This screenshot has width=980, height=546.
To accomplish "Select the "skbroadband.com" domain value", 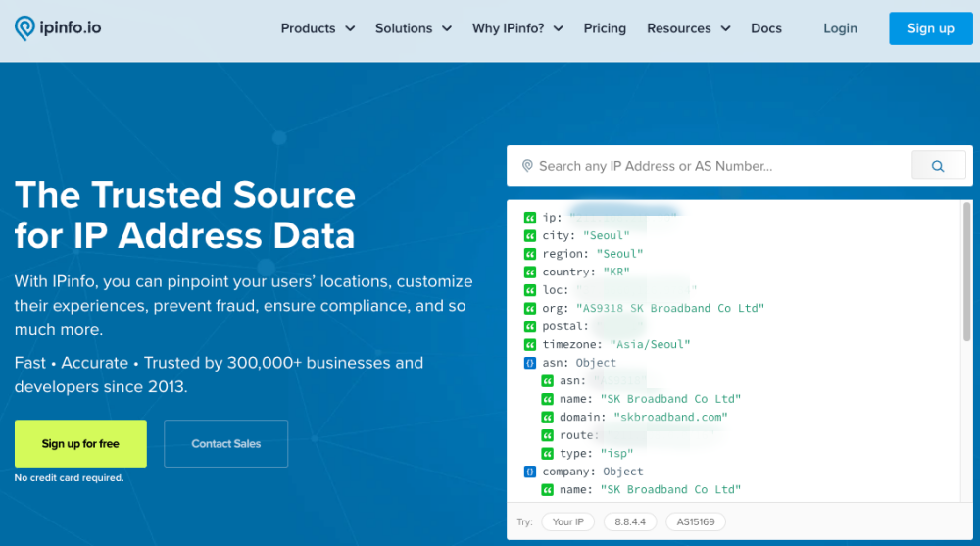I will (670, 418).
